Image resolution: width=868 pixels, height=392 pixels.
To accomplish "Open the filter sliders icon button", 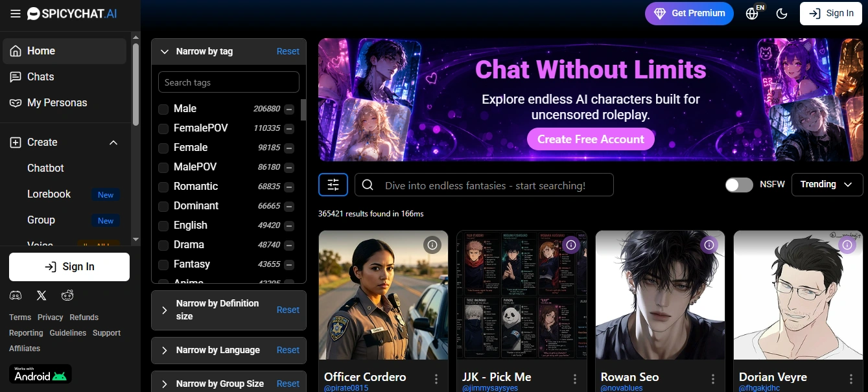I will (333, 185).
